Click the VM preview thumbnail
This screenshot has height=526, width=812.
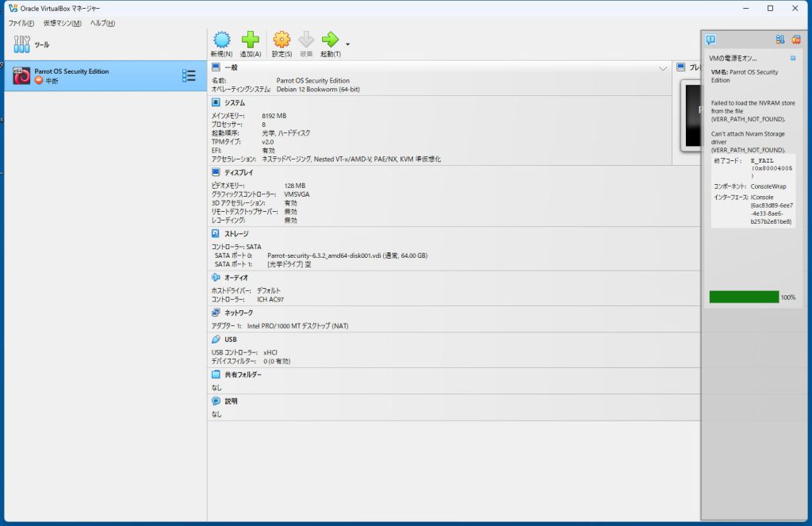692,115
